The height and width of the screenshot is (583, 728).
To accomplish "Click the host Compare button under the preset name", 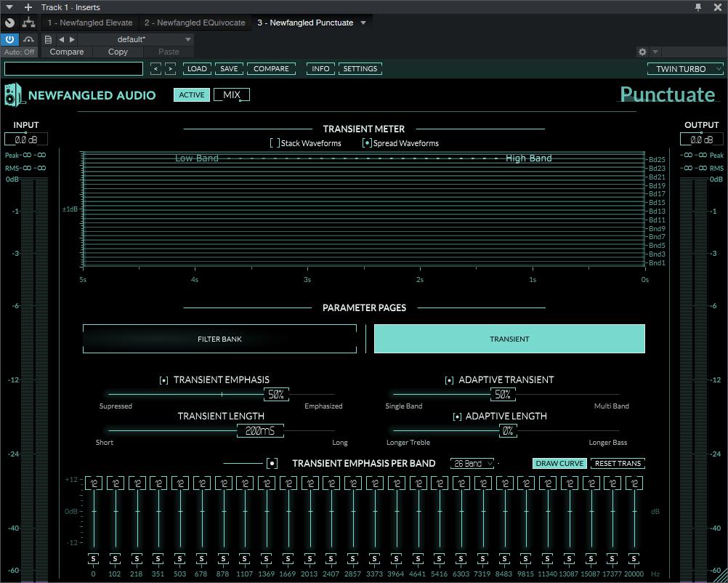I will click(67, 52).
